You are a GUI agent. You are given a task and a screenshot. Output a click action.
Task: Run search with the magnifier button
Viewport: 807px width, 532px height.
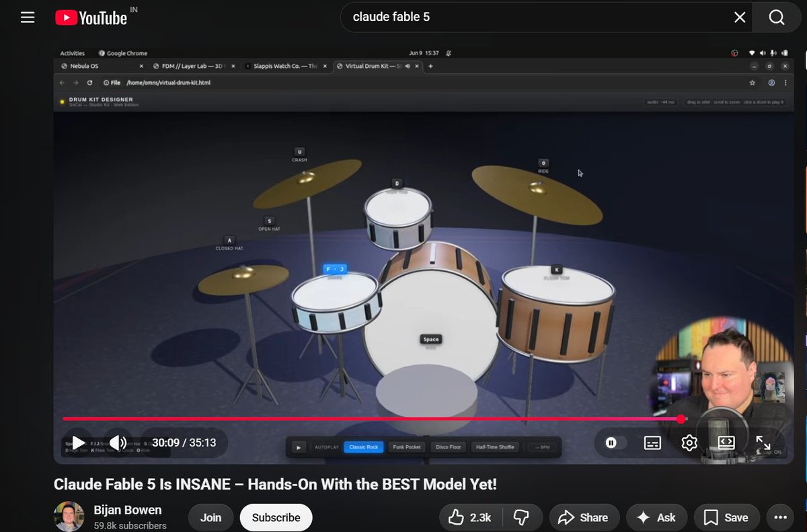(x=777, y=17)
